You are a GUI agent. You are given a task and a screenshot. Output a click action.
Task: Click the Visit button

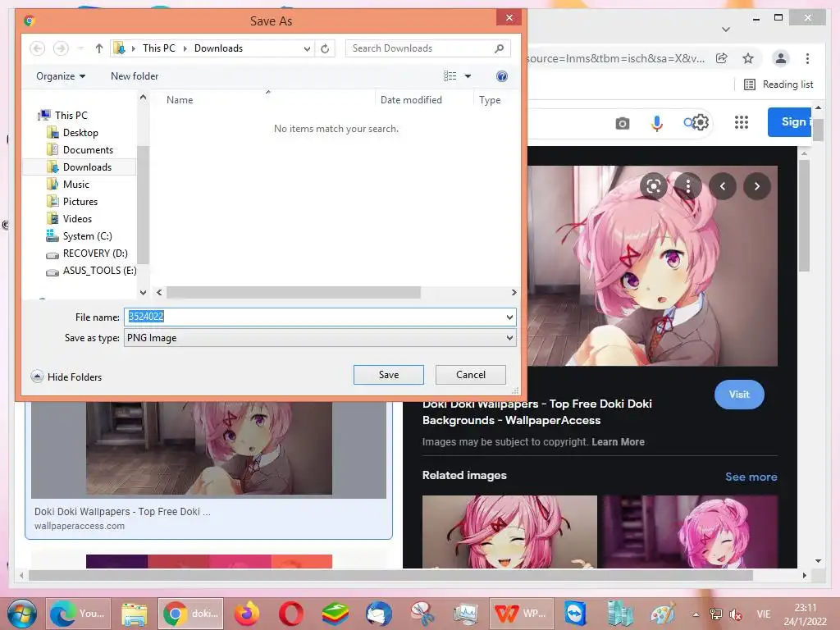(x=739, y=395)
